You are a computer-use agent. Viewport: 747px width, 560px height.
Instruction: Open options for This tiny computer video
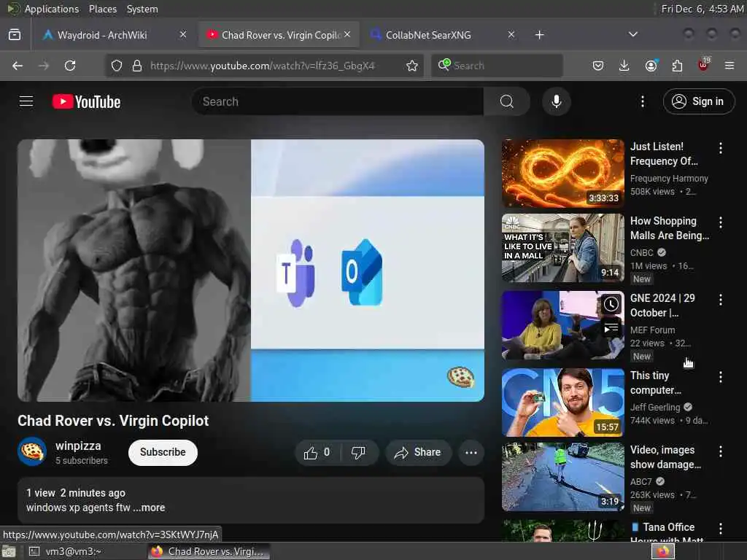pos(720,377)
